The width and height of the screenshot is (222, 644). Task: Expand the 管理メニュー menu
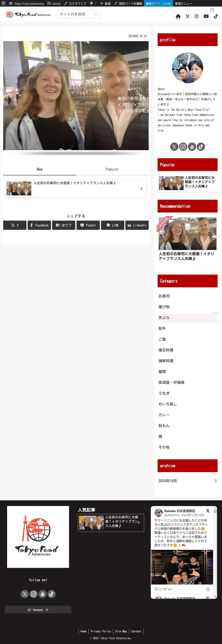183,4
